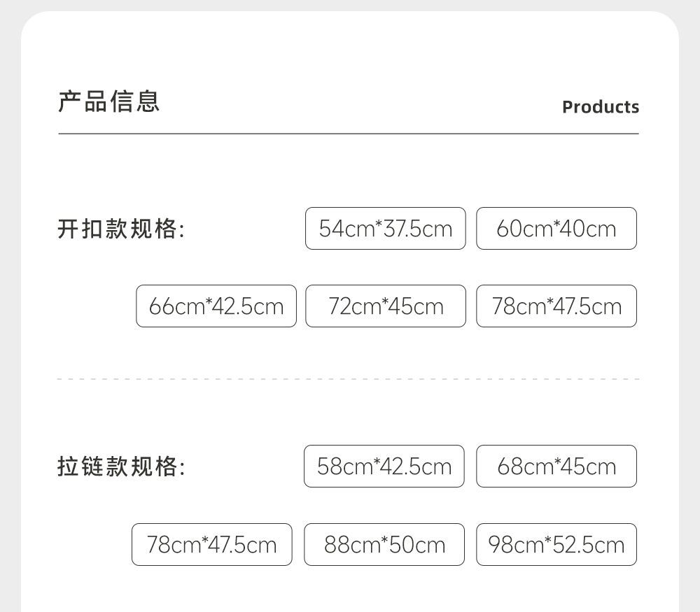Click the card's rounded top-right corner

coord(667,23)
